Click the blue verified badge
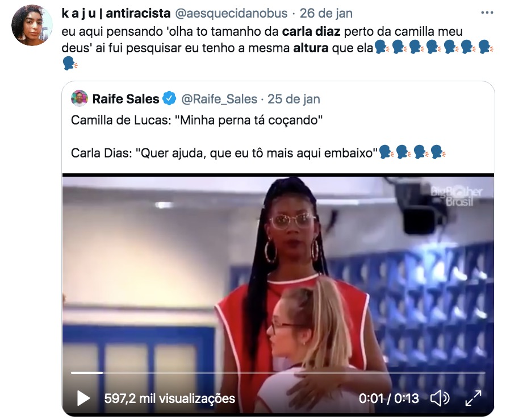The width and height of the screenshot is (506, 420). point(169,98)
